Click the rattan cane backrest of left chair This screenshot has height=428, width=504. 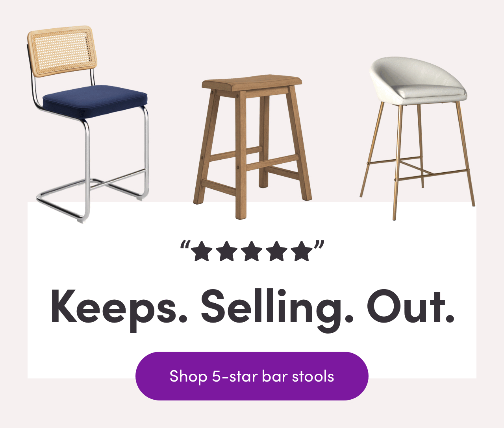click(62, 51)
